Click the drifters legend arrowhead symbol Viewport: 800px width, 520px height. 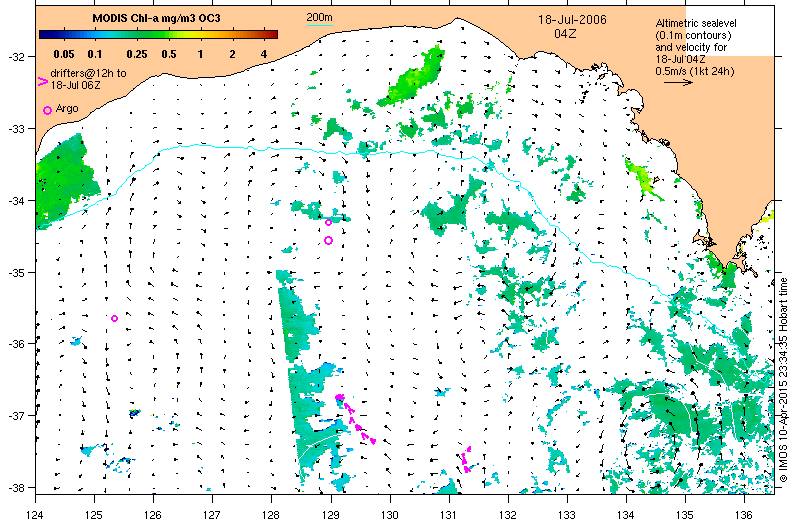point(43,81)
